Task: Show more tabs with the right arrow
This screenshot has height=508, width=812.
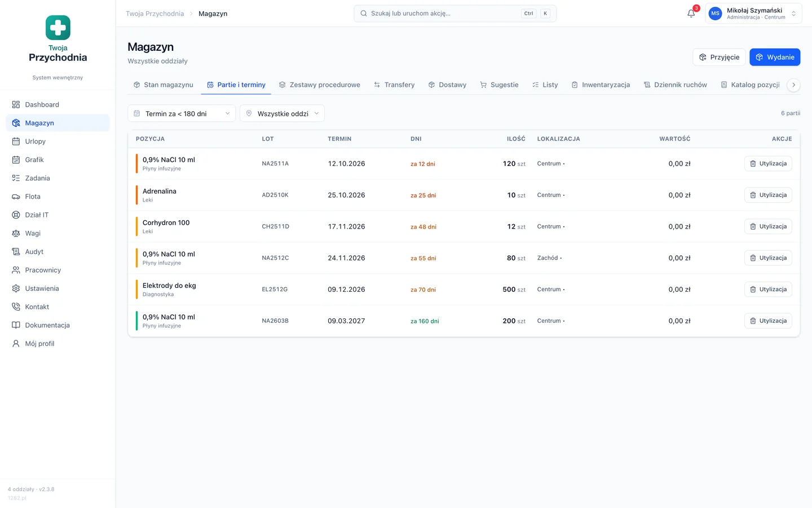Action: click(x=793, y=85)
